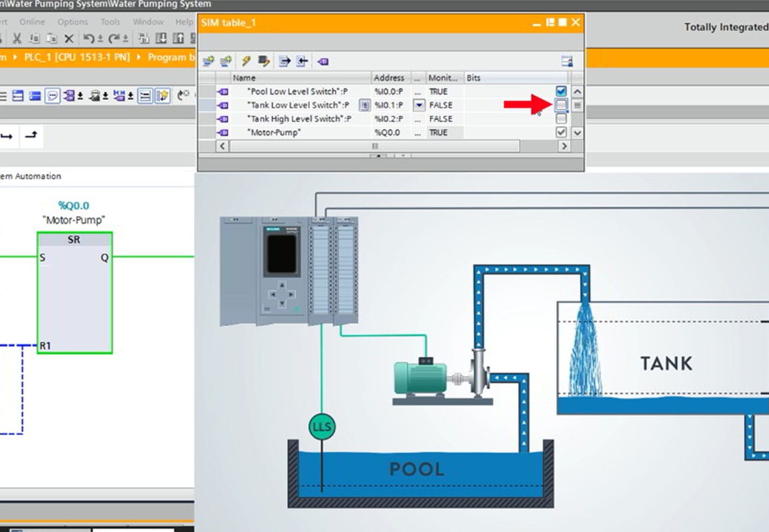Uncheck the Pool Low Level Switch bit
This screenshot has height=532, width=769.
[561, 92]
